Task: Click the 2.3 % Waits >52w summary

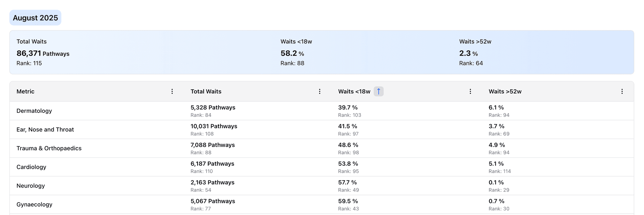Action: [x=468, y=54]
